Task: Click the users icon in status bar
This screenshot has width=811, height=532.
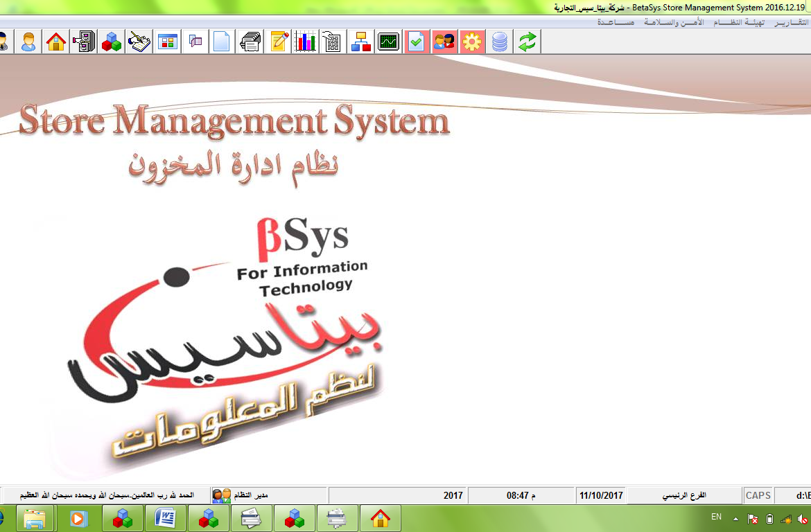Action: [x=221, y=495]
